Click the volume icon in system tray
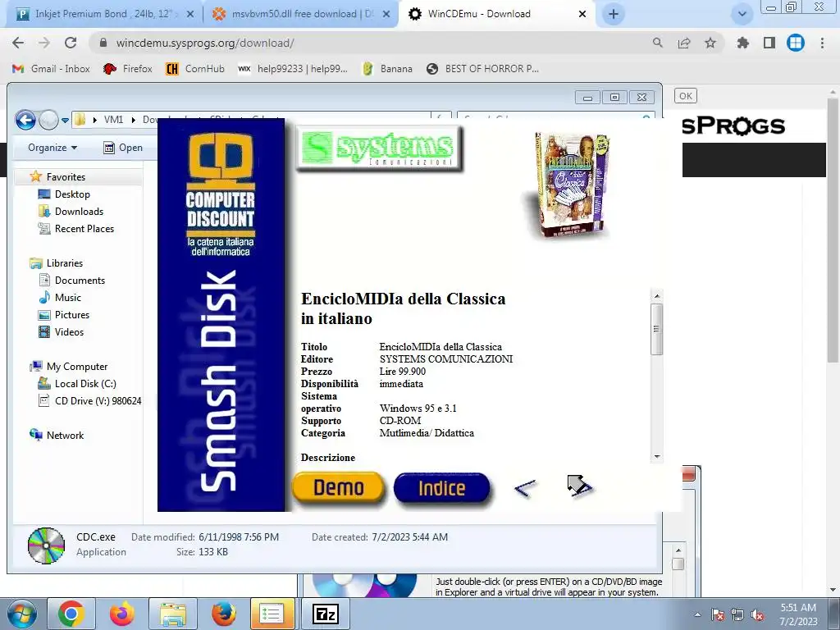Viewport: 840px width, 630px height. tap(757, 615)
